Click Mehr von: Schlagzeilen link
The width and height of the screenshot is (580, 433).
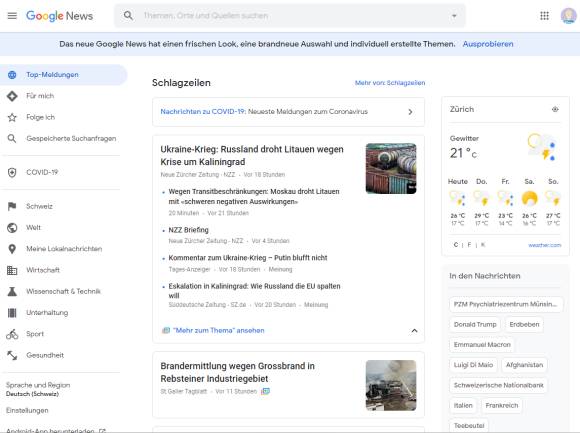click(390, 83)
